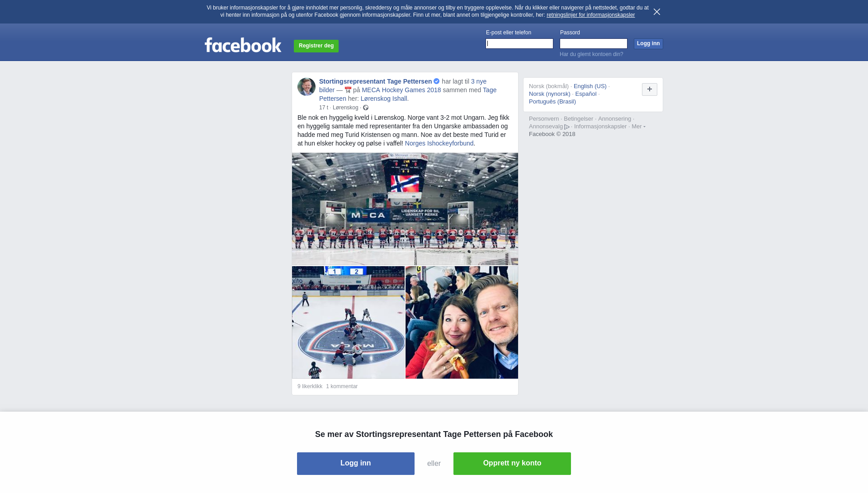Screen dimensions: 868x493
Task: Click the Facebook logo
Action: click(x=243, y=45)
